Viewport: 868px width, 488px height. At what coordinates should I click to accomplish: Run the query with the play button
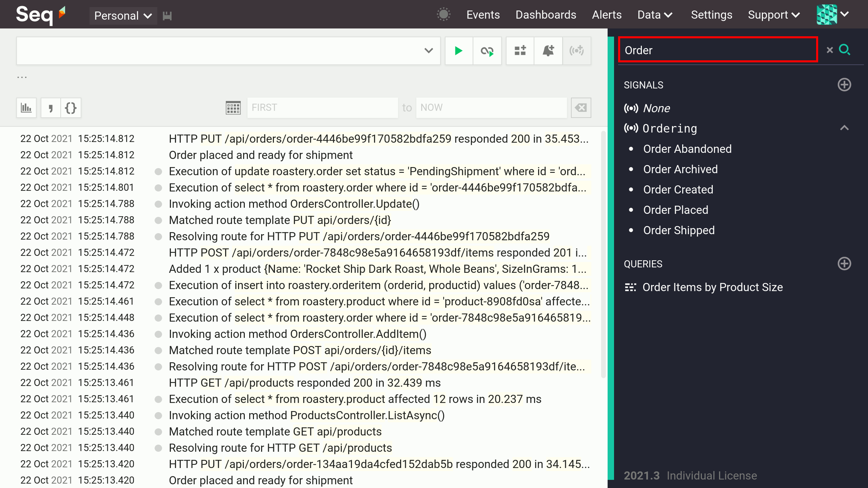click(459, 51)
